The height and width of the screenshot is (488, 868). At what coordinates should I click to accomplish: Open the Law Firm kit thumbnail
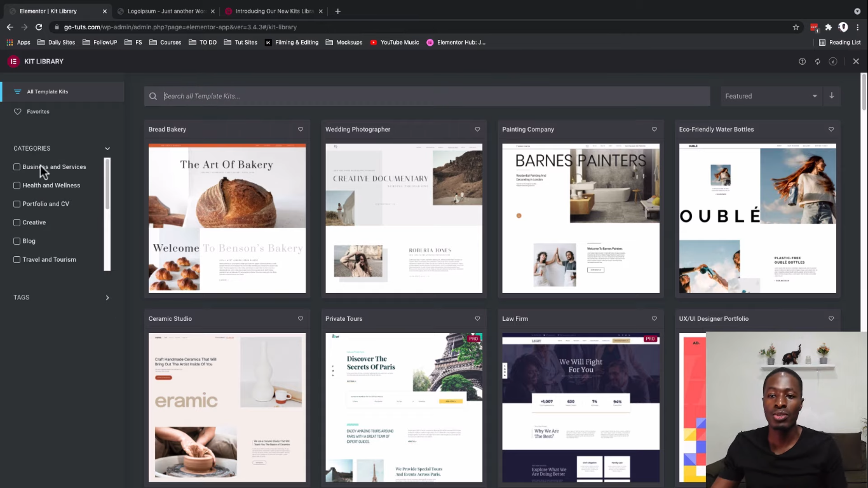581,407
